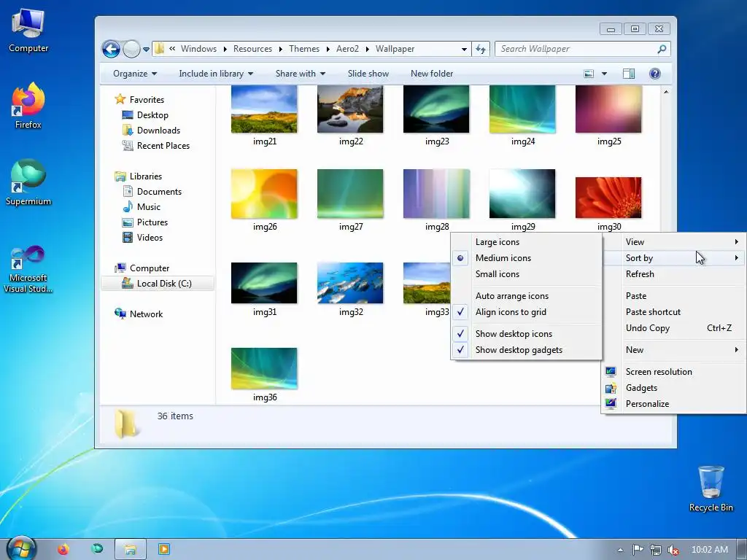747x560 pixels.
Task: Toggle the preview pane icon
Action: (629, 74)
